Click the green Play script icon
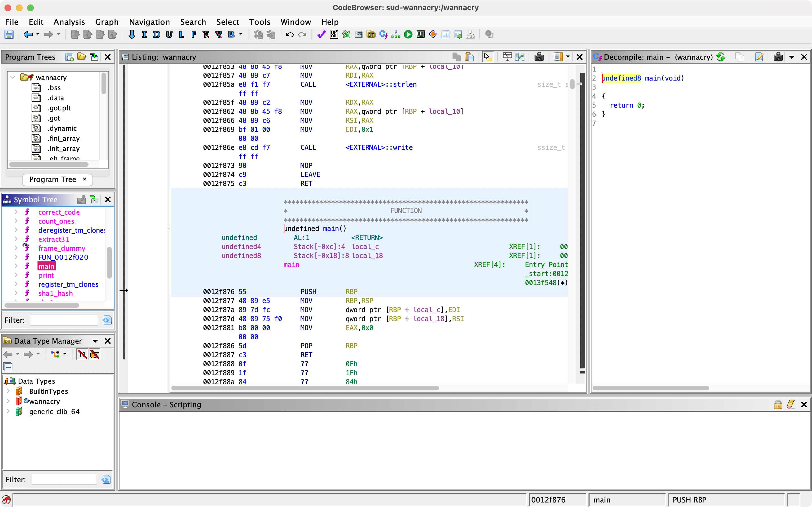 coord(408,35)
